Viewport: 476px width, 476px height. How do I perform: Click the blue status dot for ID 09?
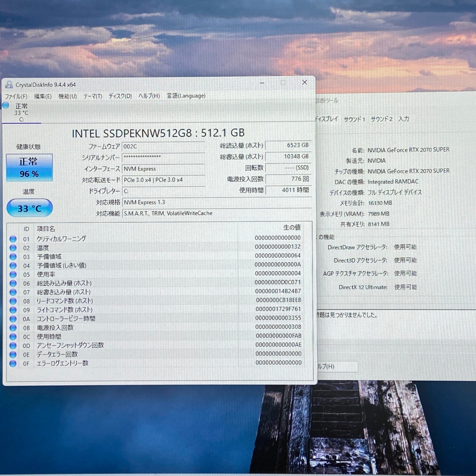click(13, 310)
